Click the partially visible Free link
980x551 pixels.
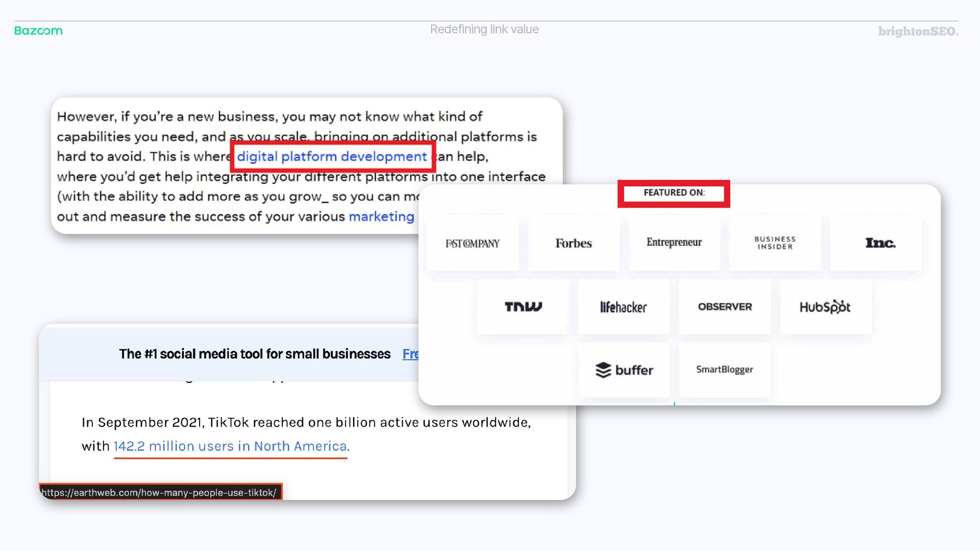point(410,354)
